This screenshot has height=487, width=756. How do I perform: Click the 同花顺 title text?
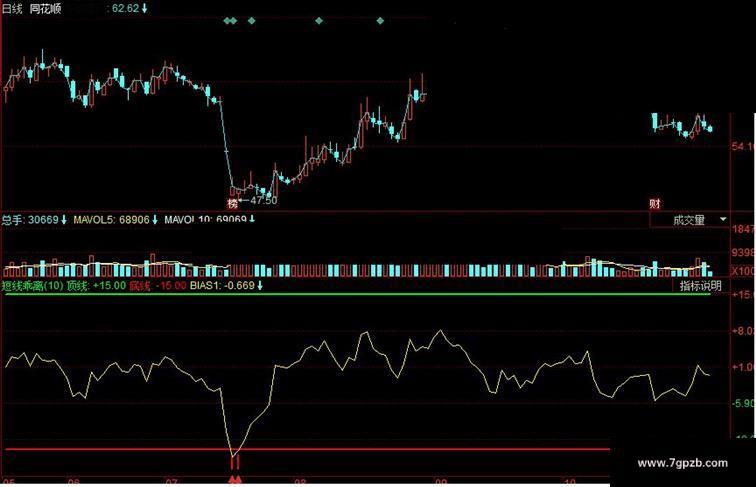point(45,9)
